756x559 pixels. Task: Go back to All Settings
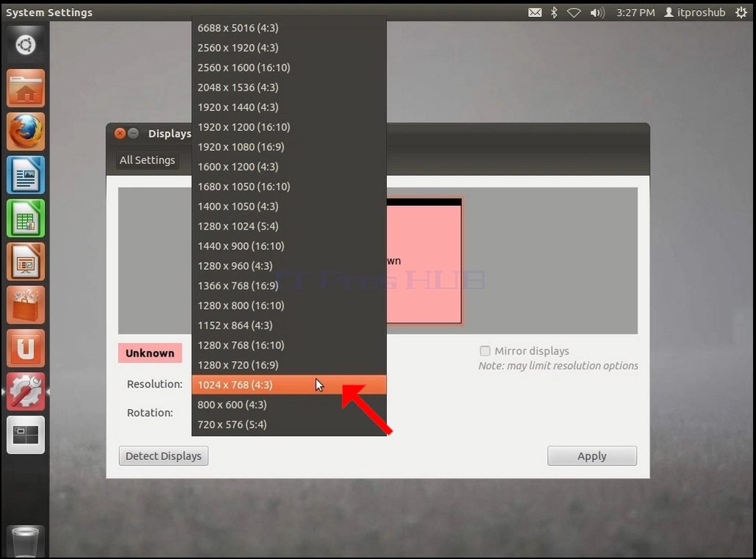[x=147, y=160]
